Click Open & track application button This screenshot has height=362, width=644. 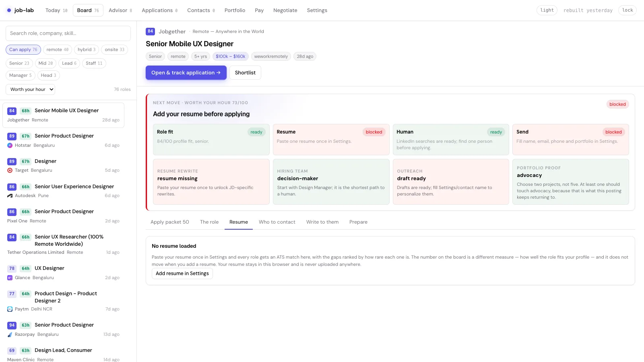(x=186, y=73)
